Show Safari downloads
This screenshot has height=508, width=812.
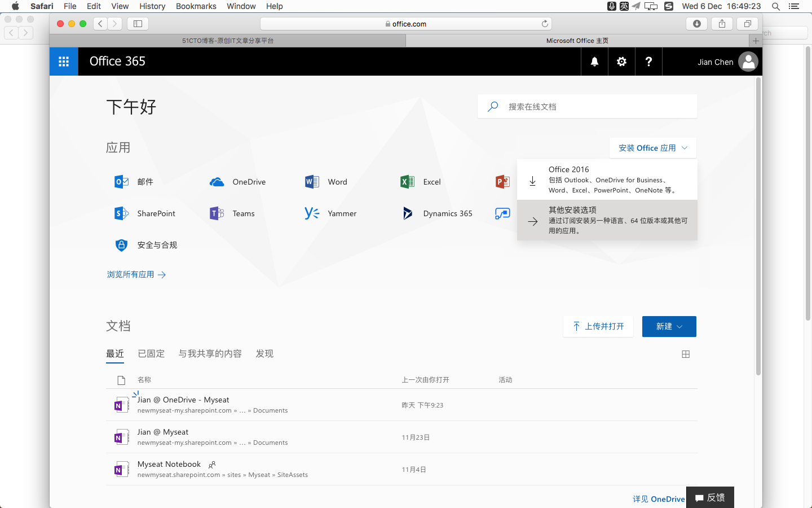click(x=697, y=23)
